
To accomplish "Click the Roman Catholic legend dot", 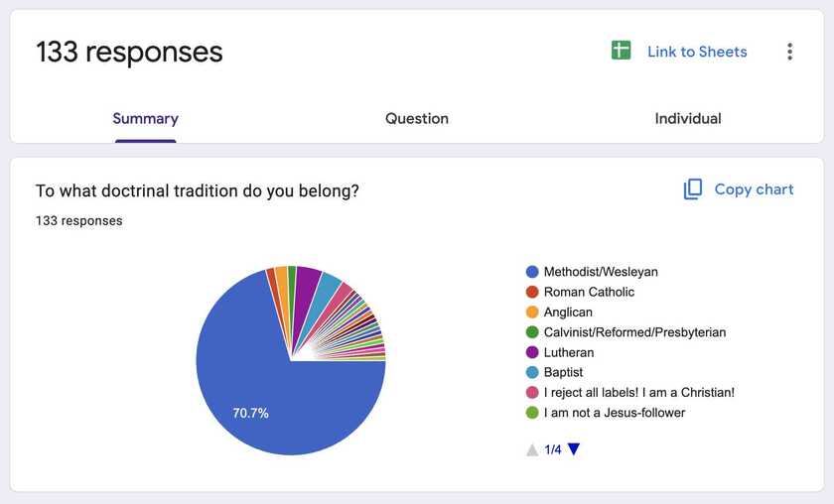I will click(532, 292).
